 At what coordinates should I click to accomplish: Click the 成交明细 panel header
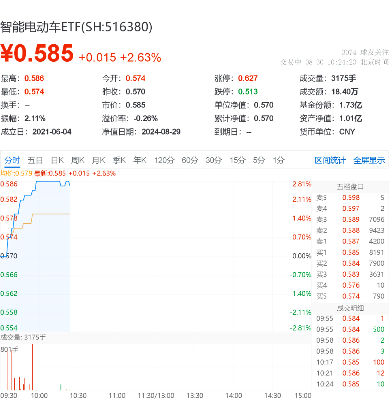coord(350,308)
